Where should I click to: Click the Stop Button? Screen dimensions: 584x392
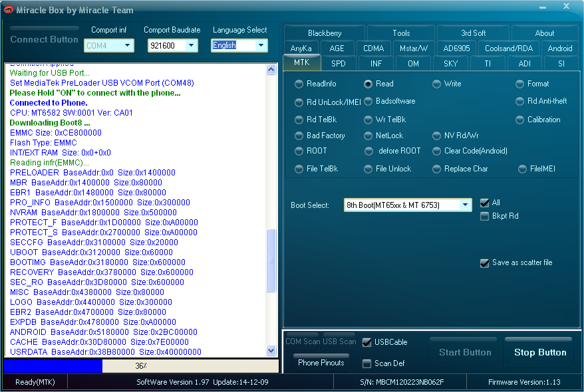[x=539, y=353]
